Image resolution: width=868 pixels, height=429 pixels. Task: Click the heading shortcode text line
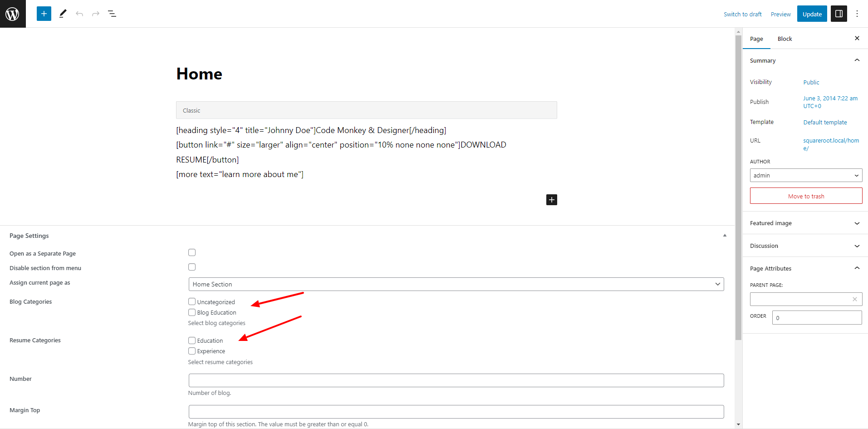click(x=311, y=130)
